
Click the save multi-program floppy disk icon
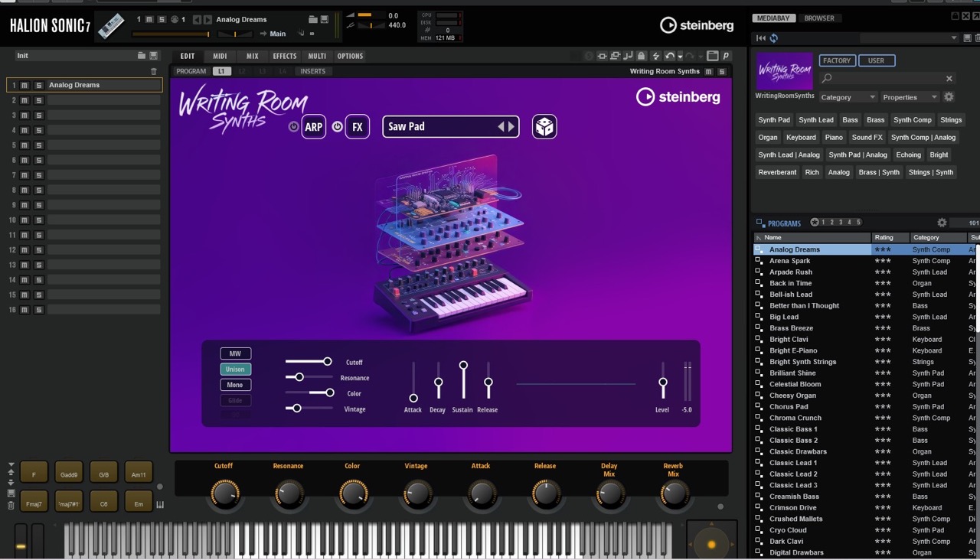point(154,56)
